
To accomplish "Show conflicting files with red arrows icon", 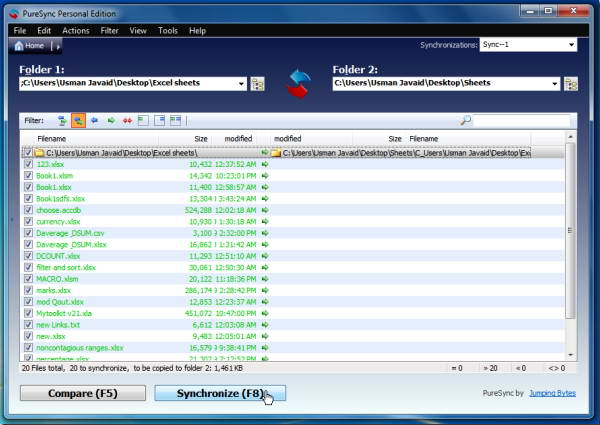I will tap(127, 120).
